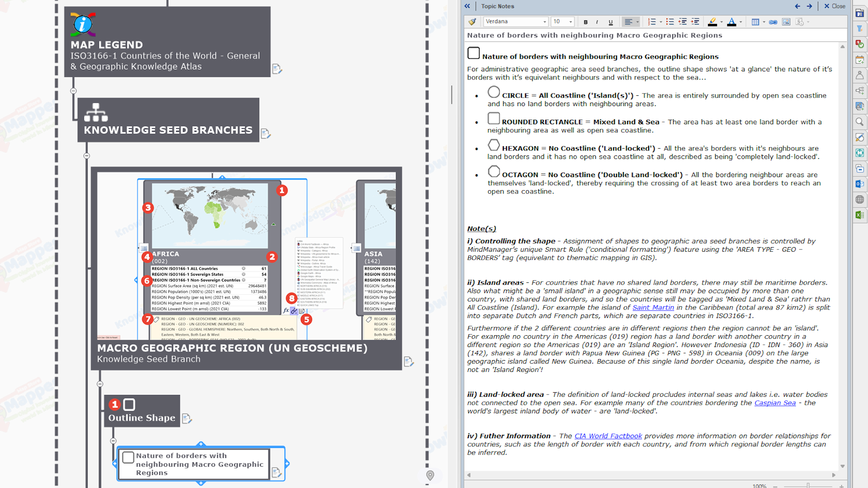Open notes icon beside MAP LEGEND topic
Image resolution: width=868 pixels, height=488 pixels.
(277, 69)
